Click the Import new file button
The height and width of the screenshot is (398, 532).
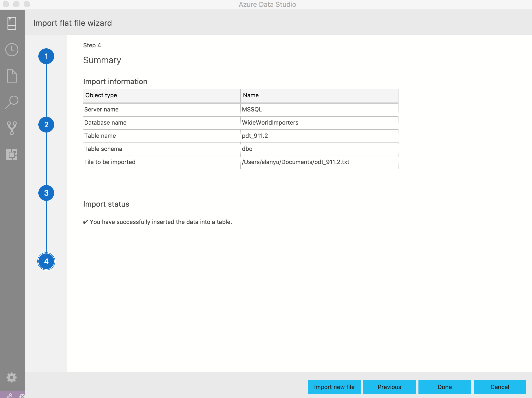[x=334, y=386]
